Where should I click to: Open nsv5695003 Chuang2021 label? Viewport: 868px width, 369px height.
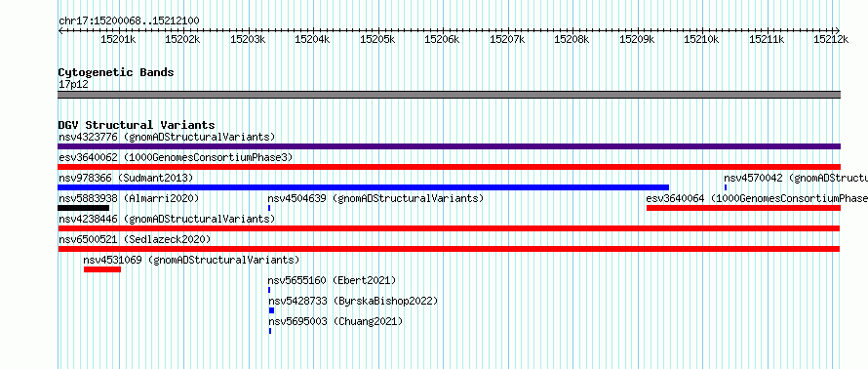coord(335,321)
